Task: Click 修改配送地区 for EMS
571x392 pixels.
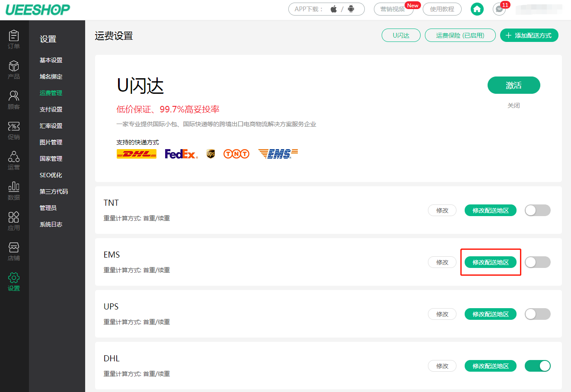Action: [x=491, y=262]
